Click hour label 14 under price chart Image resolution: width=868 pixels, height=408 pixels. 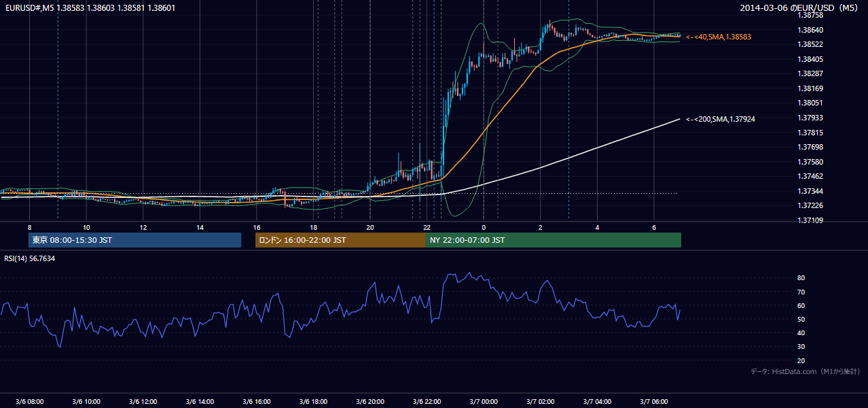[x=200, y=227]
